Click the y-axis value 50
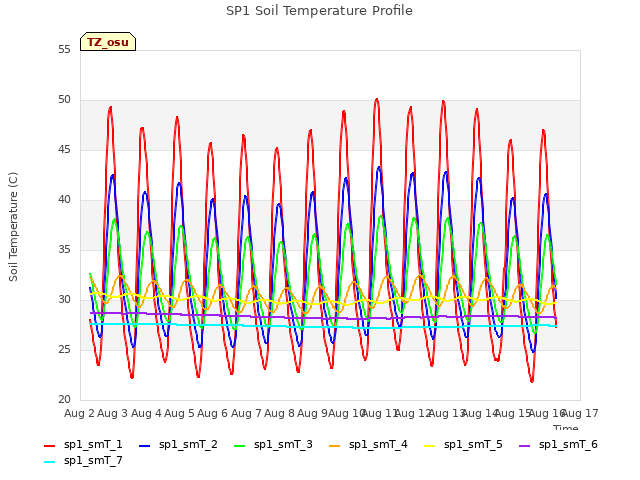The height and width of the screenshot is (480, 640). point(64,100)
